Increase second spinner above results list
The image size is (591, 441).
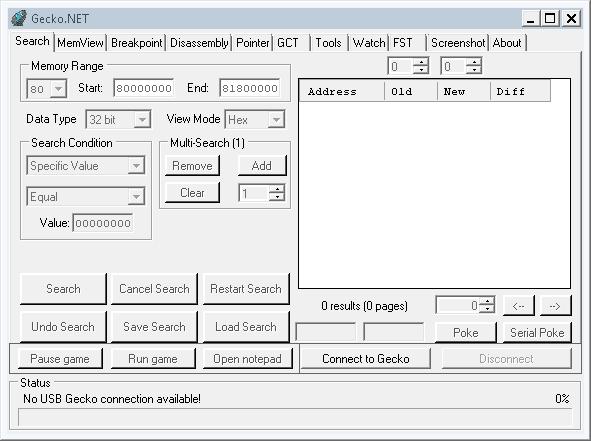[474, 63]
